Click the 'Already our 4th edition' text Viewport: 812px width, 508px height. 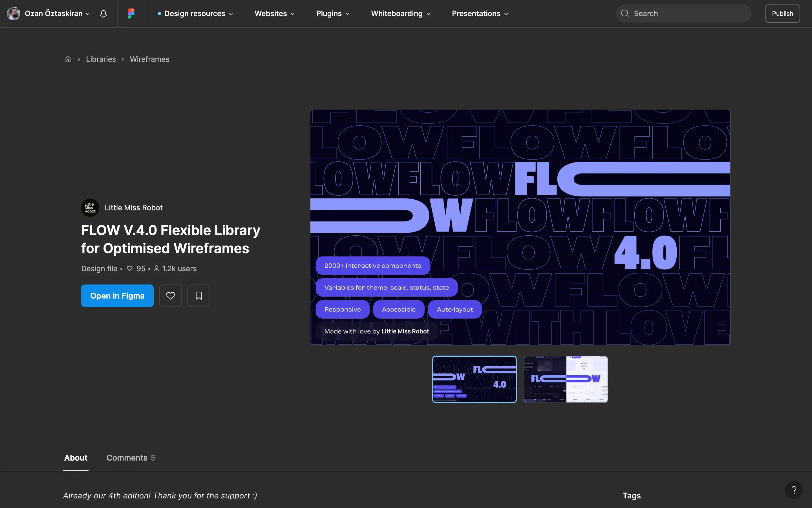pyautogui.click(x=160, y=496)
